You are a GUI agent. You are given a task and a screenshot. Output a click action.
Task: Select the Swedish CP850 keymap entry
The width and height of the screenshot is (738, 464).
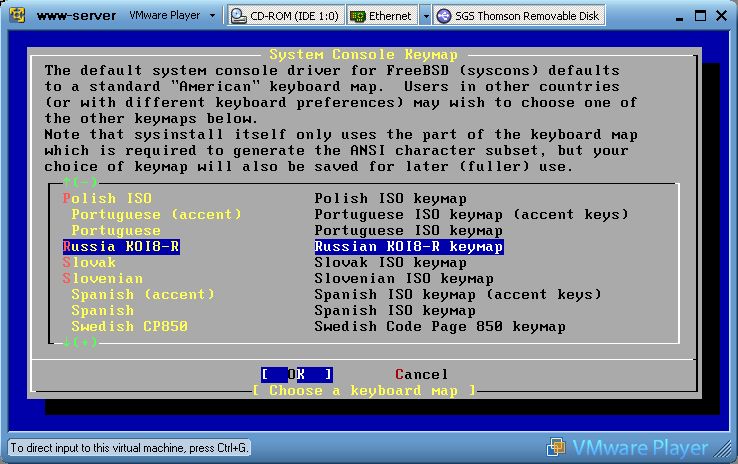pos(129,327)
